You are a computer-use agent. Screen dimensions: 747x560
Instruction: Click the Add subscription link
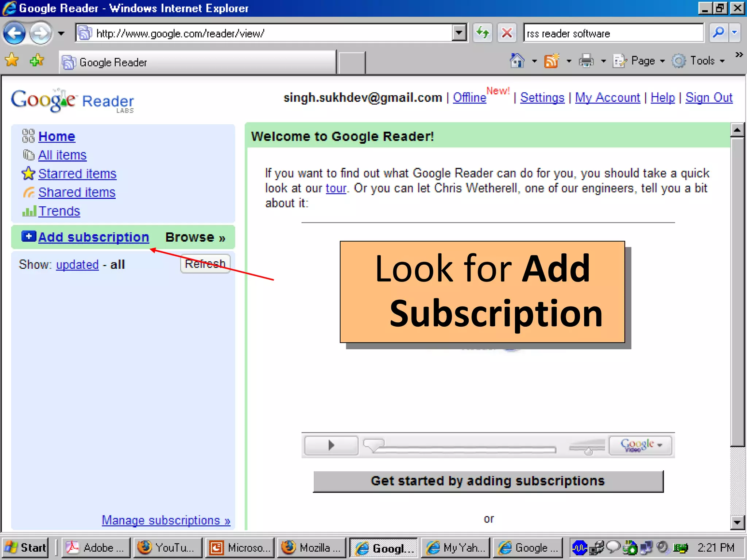94,237
